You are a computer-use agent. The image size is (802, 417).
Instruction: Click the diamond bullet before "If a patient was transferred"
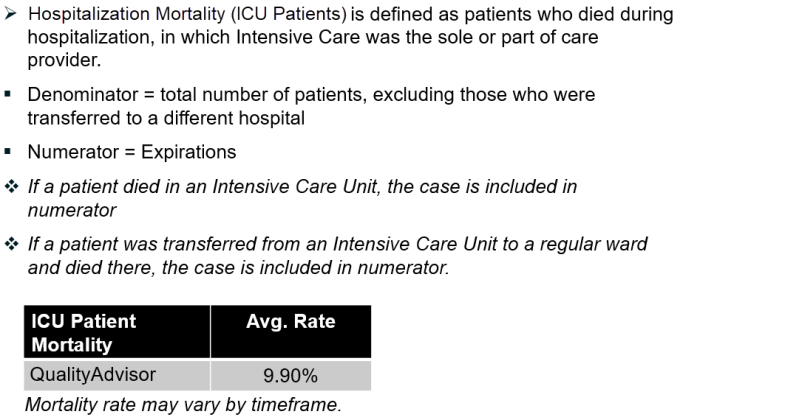pyautogui.click(x=12, y=244)
